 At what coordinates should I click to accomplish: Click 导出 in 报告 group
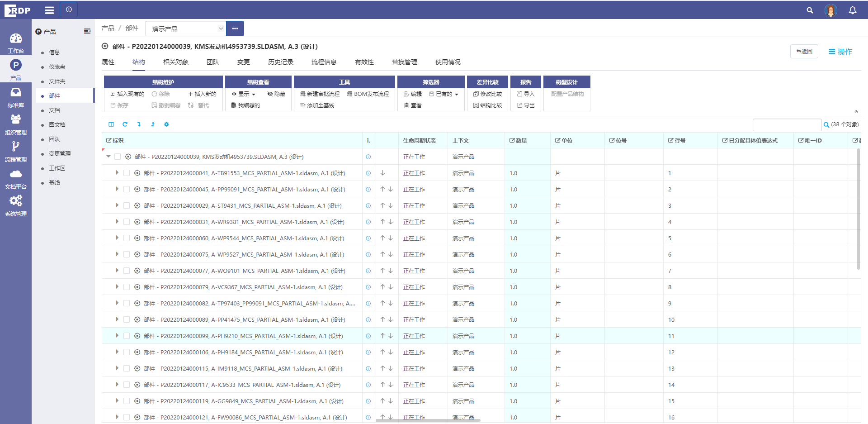526,105
